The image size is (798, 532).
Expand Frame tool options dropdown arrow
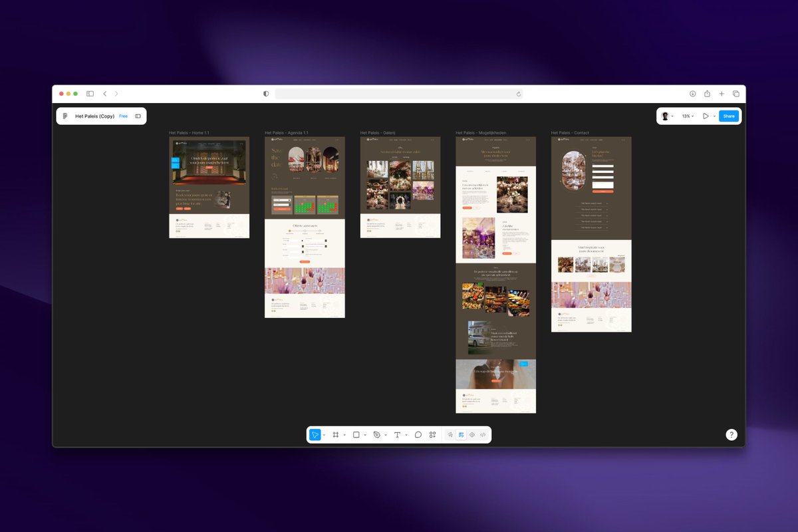coord(344,435)
